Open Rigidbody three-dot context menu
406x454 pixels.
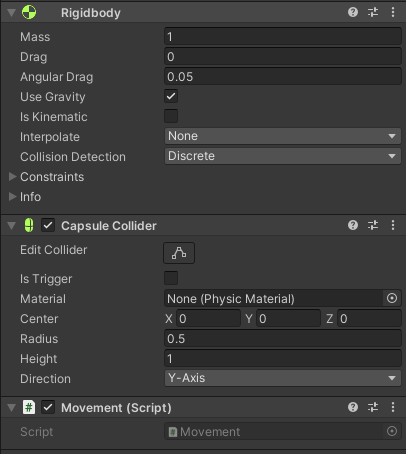click(393, 12)
